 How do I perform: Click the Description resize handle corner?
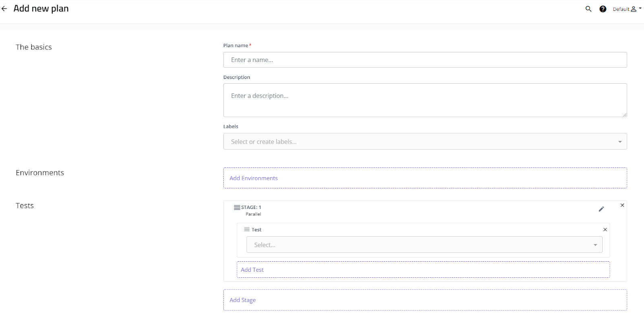[625, 115]
